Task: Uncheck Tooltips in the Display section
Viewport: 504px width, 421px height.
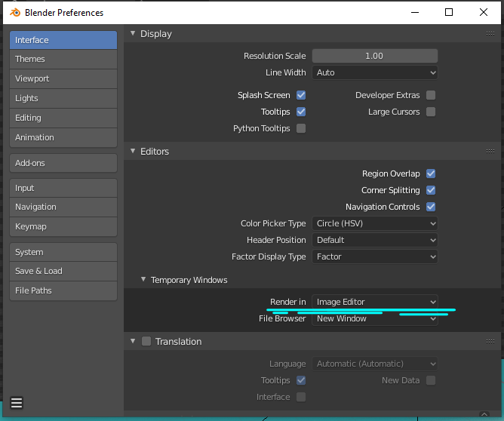Action: 301,112
